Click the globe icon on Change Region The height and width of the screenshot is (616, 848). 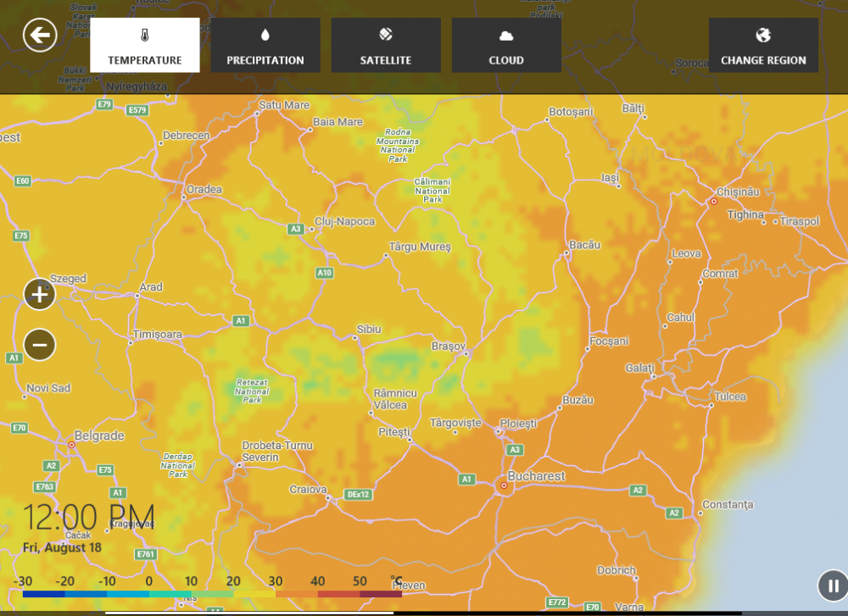pyautogui.click(x=763, y=35)
